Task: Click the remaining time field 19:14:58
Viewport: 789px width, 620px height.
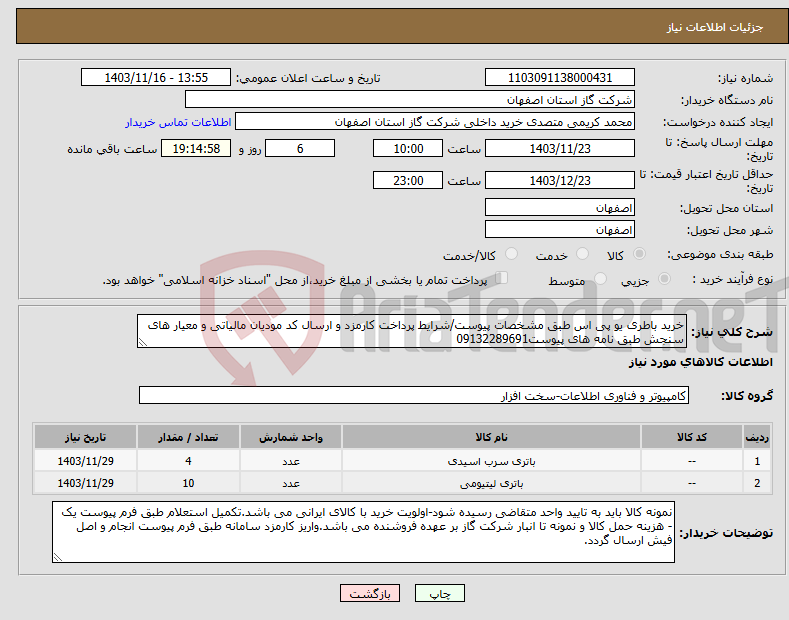Action: pos(196,148)
